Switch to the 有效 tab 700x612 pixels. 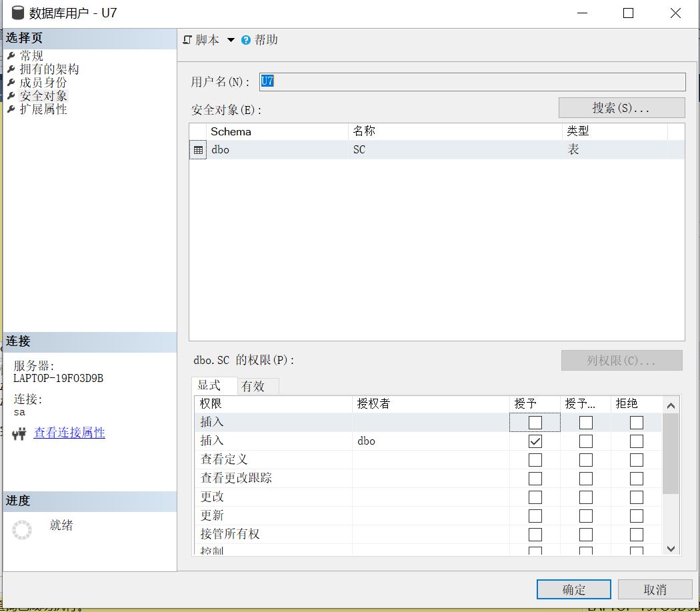(x=257, y=385)
